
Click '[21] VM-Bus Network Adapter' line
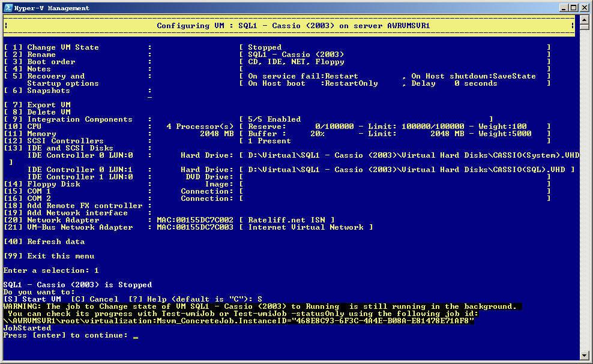(x=68, y=227)
